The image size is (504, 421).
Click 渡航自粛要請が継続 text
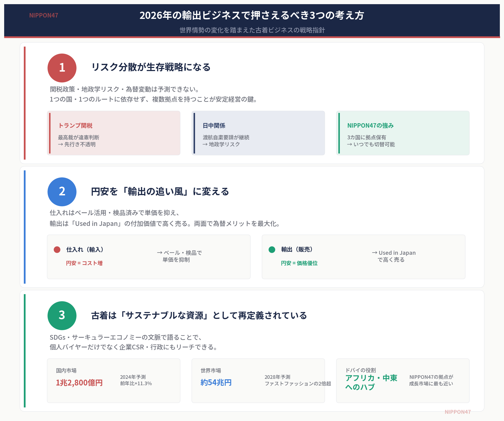(226, 137)
